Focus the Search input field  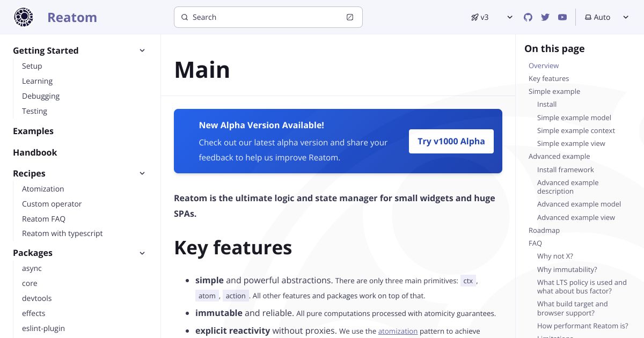pyautogui.click(x=268, y=17)
